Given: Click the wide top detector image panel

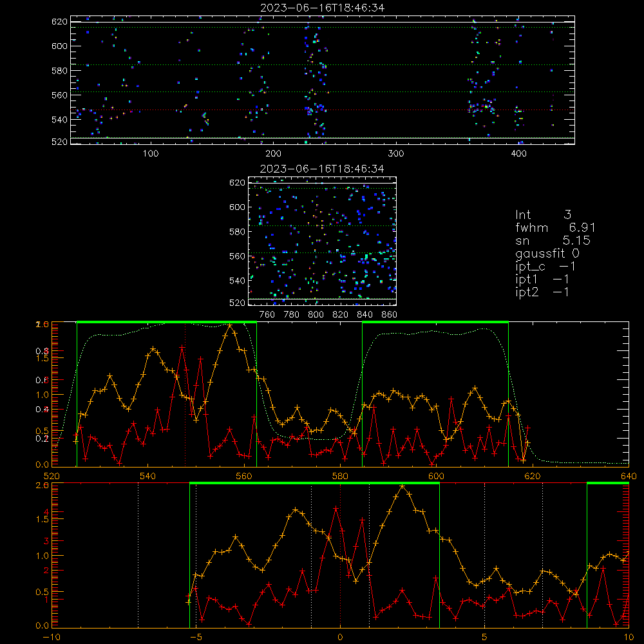Looking at the screenshot, I should (323, 80).
